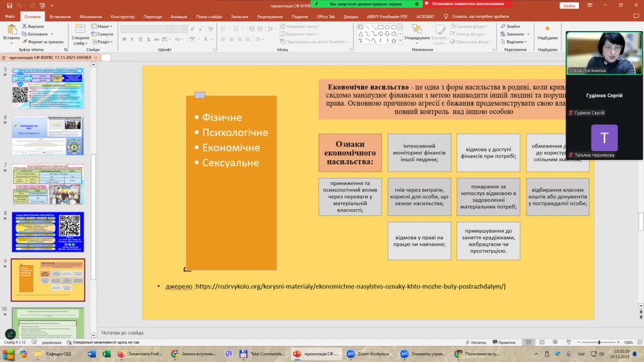644x362 pixels.
Task: Toggle the Comments (Примітки) pane in status bar
Action: click(503, 342)
